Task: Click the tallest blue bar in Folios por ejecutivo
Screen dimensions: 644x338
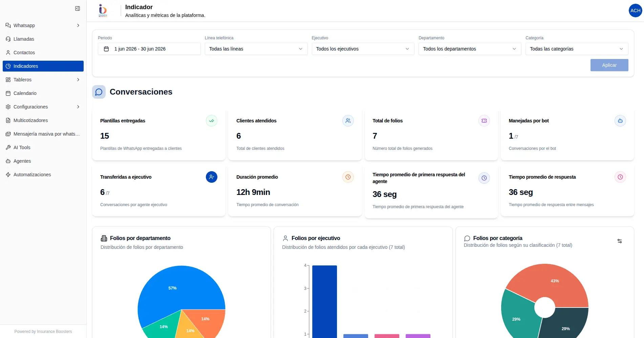Action: click(324, 301)
